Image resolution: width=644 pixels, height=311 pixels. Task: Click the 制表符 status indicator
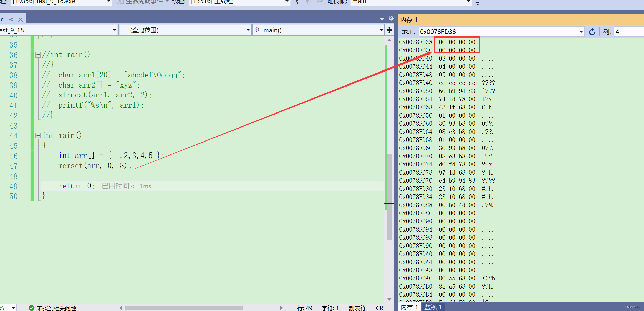[x=357, y=308]
